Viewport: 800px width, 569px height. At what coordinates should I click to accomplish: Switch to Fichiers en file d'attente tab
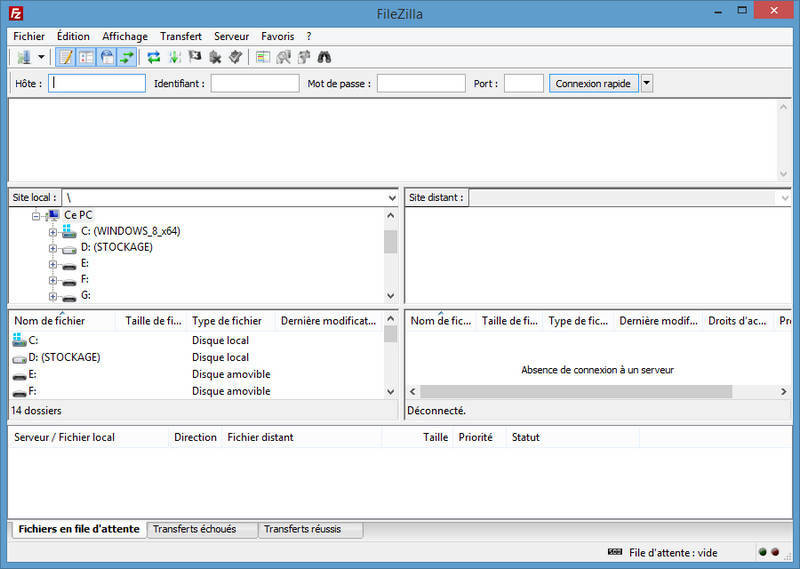pos(79,529)
